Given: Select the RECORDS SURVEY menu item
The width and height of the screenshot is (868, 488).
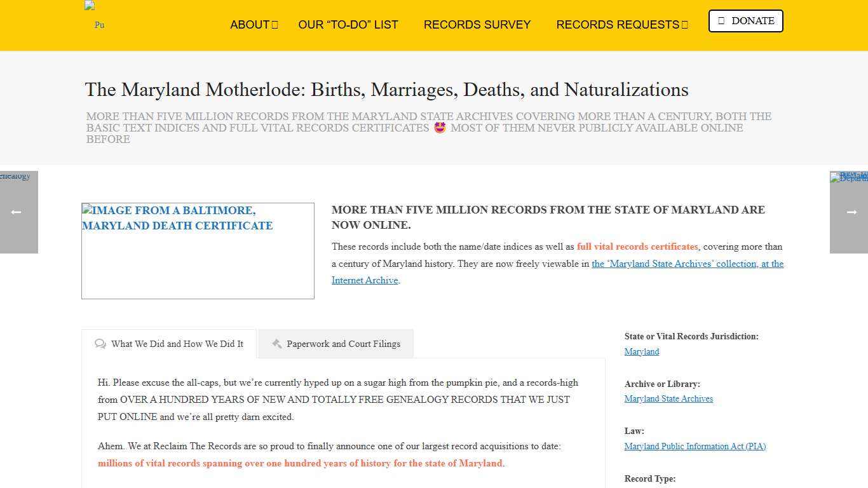Looking at the screenshot, I should (x=477, y=25).
